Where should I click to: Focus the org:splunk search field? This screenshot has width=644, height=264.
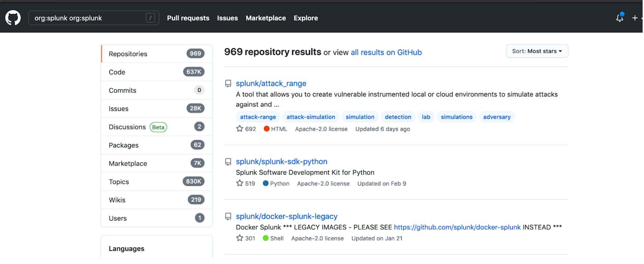point(94,18)
